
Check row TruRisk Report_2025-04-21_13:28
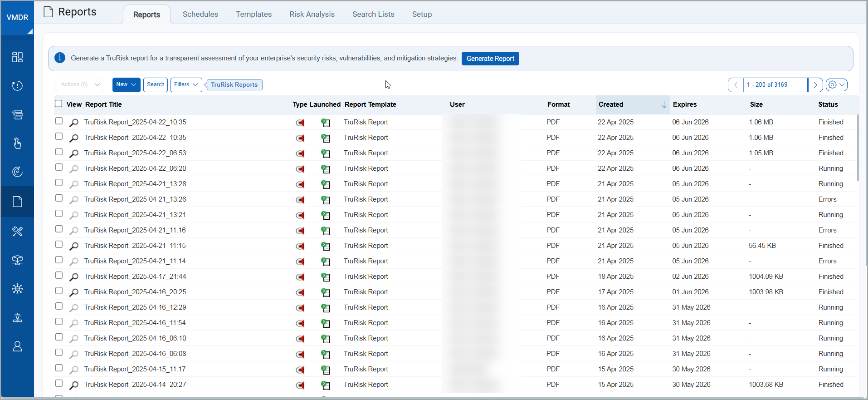click(59, 183)
